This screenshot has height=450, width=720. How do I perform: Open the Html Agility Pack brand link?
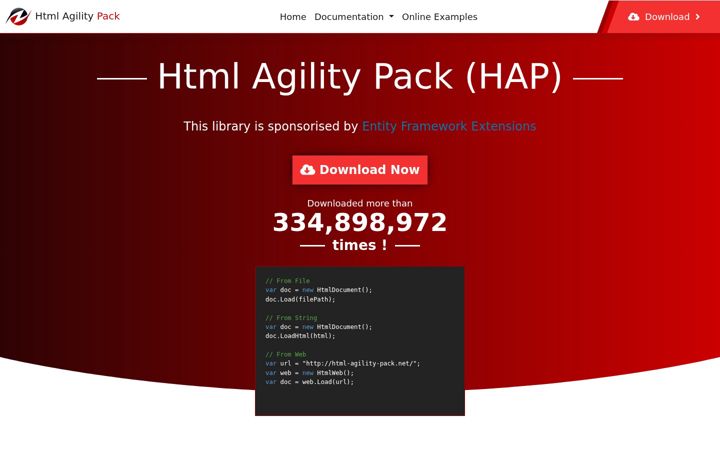[x=63, y=17]
